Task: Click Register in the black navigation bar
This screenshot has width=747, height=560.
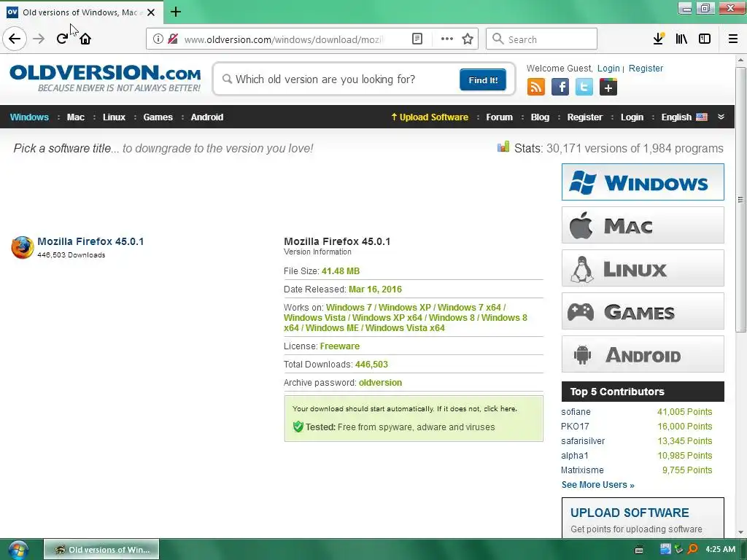Action: (x=585, y=117)
